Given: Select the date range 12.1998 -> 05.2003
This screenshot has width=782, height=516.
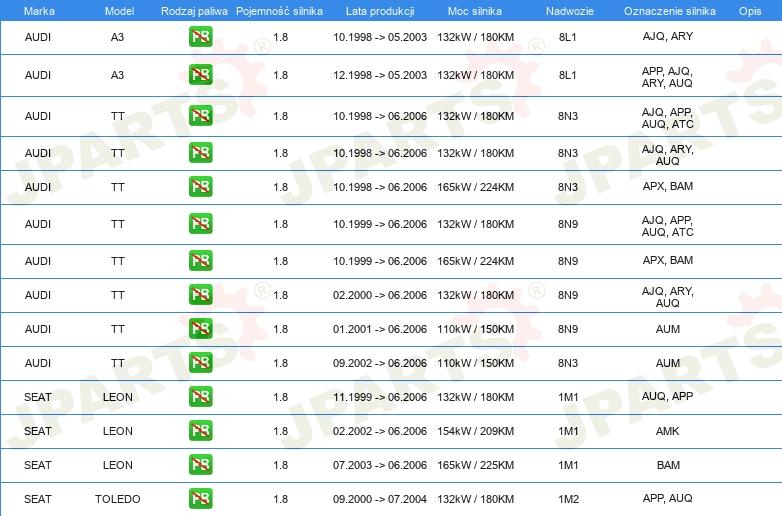Looking at the screenshot, I should [x=380, y=75].
